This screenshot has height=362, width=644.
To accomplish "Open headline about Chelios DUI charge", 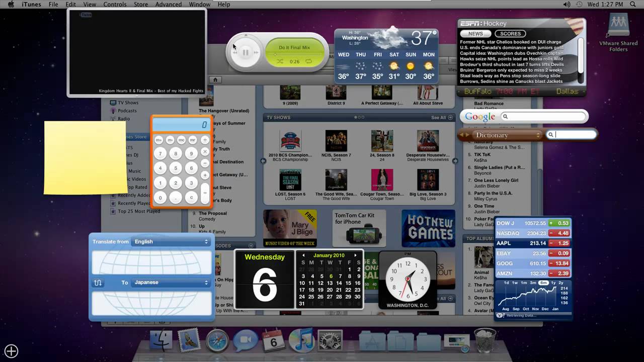I will tap(510, 42).
